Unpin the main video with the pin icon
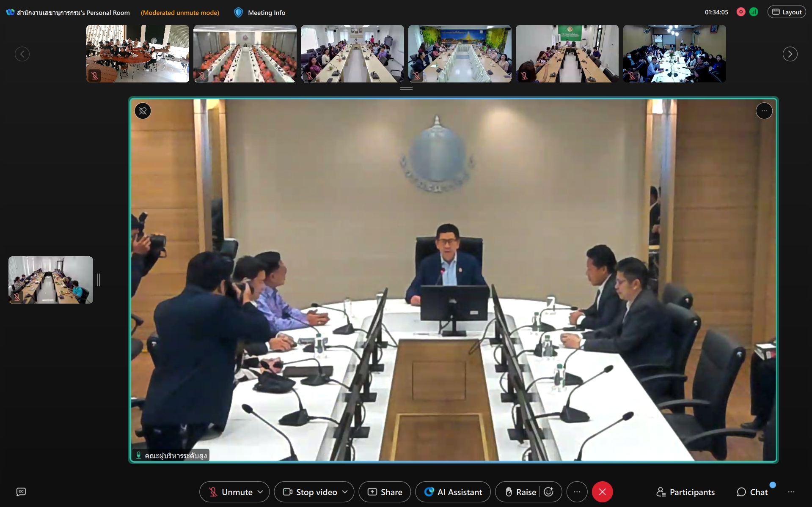Image resolution: width=812 pixels, height=507 pixels. pos(143,111)
